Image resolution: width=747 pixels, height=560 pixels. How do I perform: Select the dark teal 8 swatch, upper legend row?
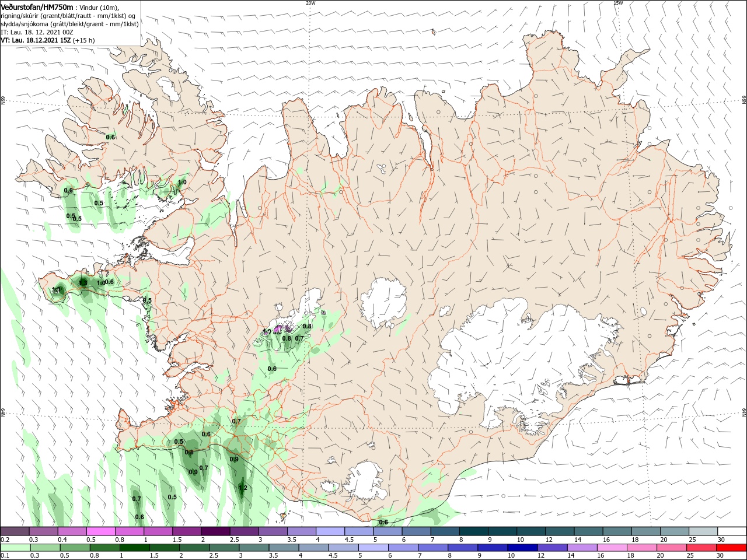click(473, 531)
